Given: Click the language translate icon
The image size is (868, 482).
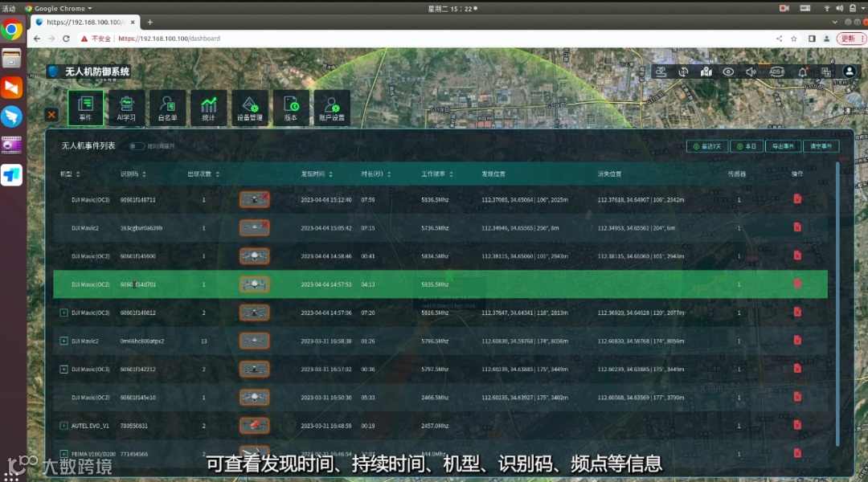Looking at the screenshot, I should (826, 72).
